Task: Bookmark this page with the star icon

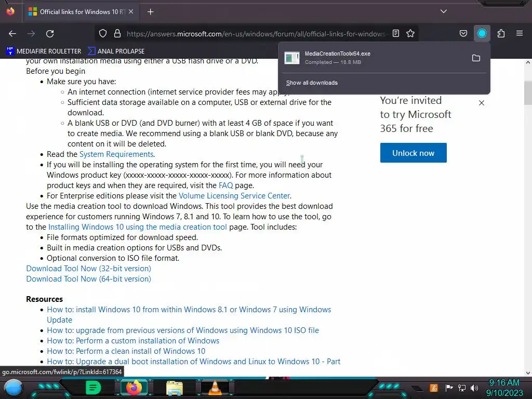Action: click(410, 34)
